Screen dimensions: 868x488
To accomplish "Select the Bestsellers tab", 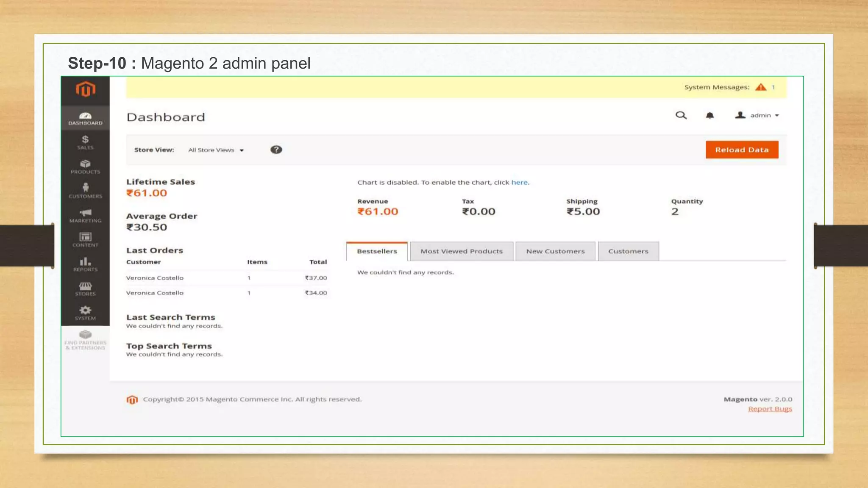I will click(x=377, y=251).
